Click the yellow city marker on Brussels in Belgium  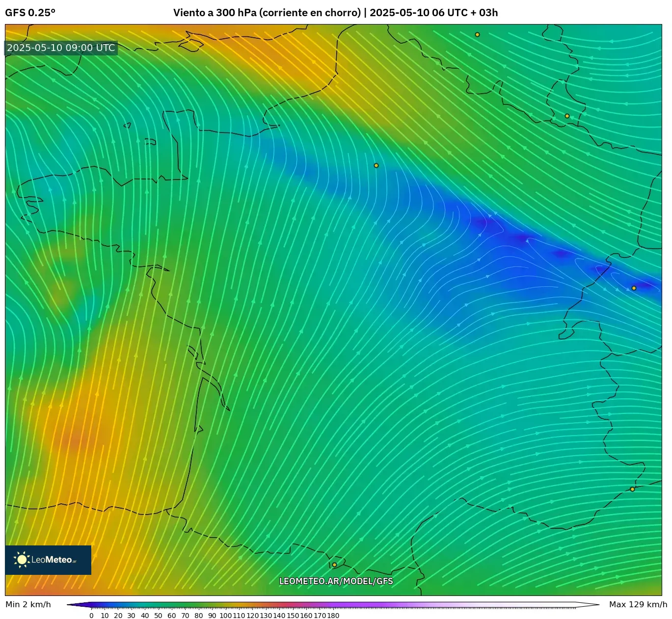point(478,35)
